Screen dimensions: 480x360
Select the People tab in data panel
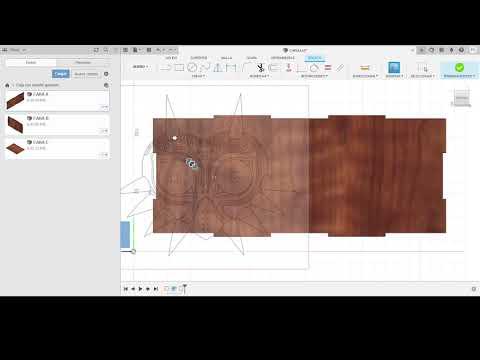click(83, 62)
